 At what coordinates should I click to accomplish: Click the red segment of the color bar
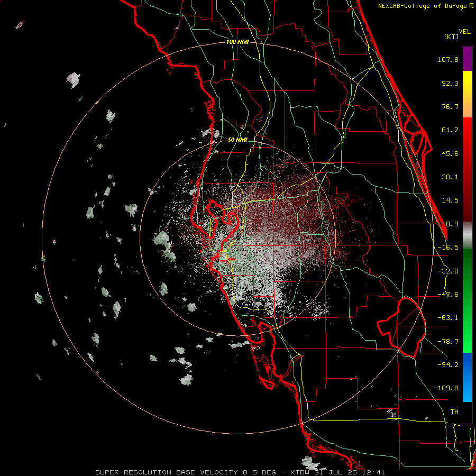click(467, 169)
